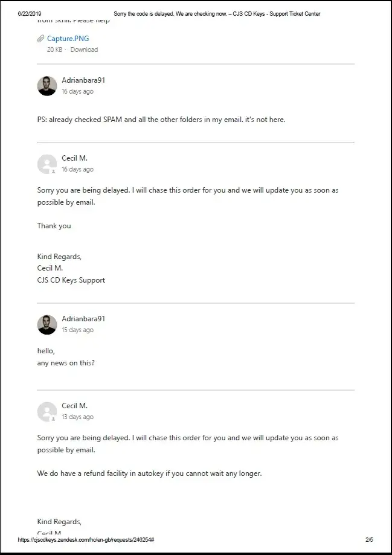Click the '13 days ago' timestamp

[77, 417]
